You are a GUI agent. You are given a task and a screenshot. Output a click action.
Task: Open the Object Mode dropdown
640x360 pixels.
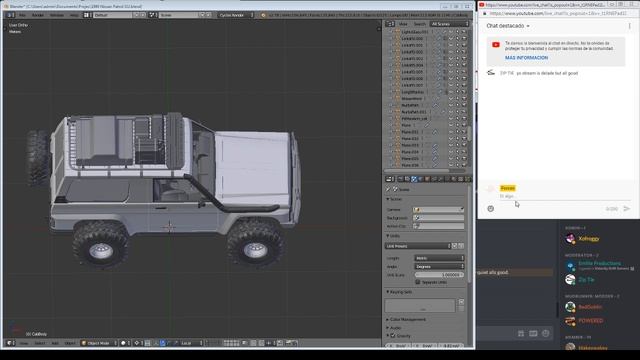(x=100, y=343)
